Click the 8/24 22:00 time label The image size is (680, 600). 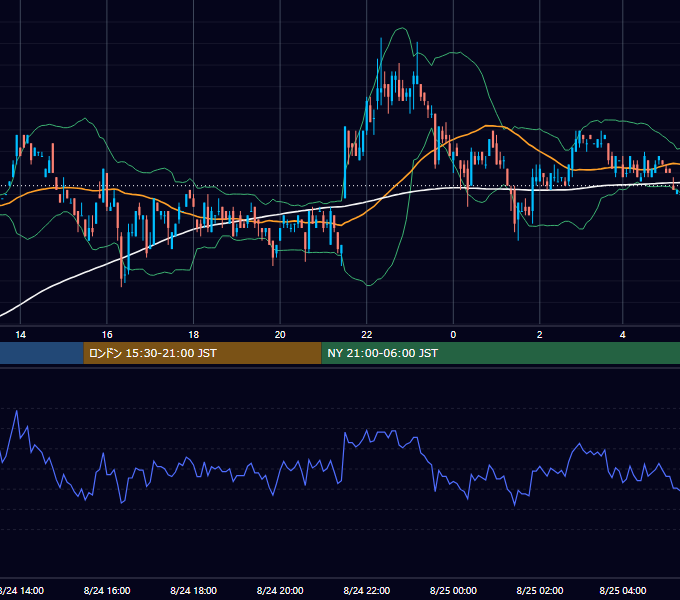point(366,590)
